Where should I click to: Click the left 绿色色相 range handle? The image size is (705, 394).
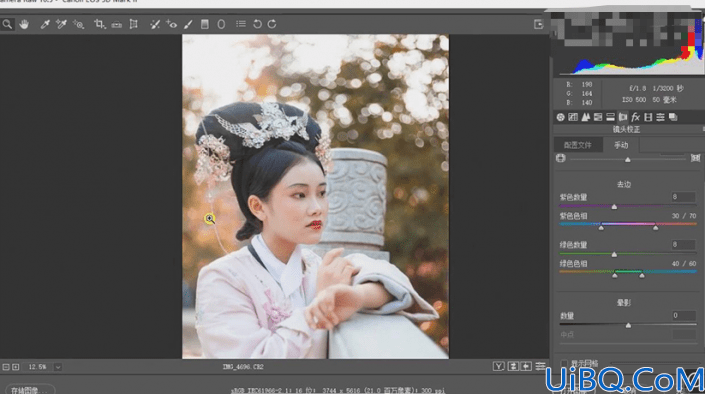pos(615,275)
